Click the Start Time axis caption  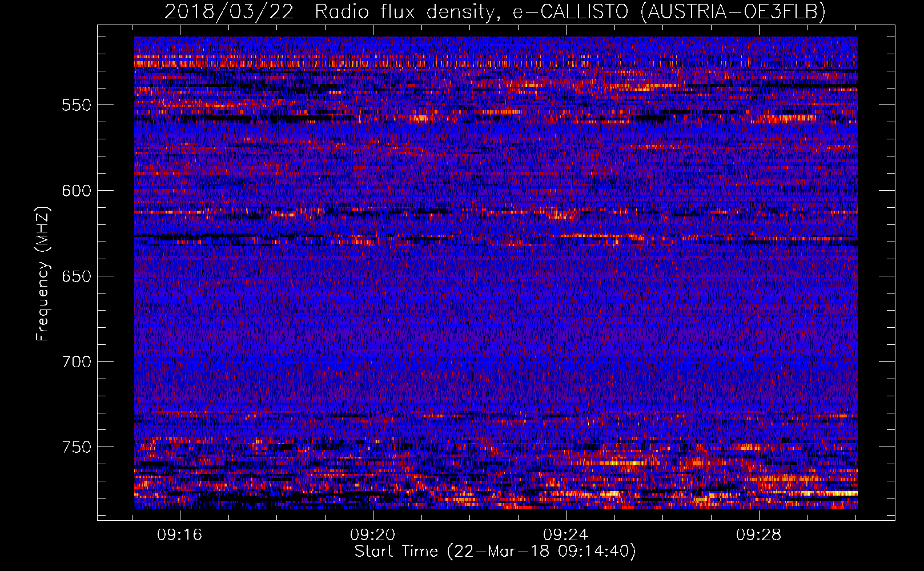[495, 552]
